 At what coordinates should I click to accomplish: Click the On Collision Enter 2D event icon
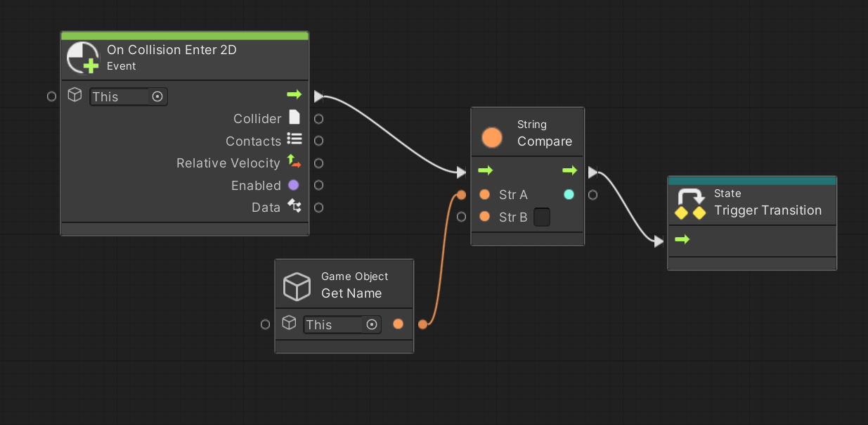pos(82,58)
